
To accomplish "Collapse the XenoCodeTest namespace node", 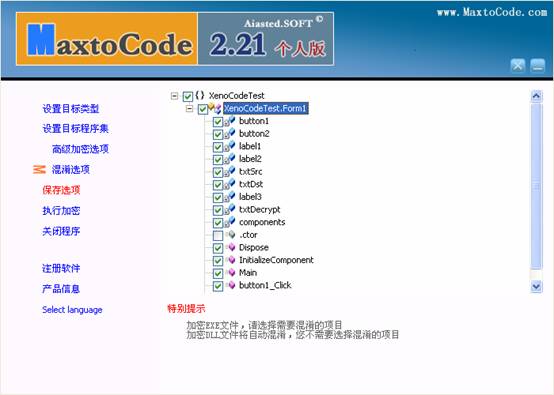I will [x=174, y=96].
